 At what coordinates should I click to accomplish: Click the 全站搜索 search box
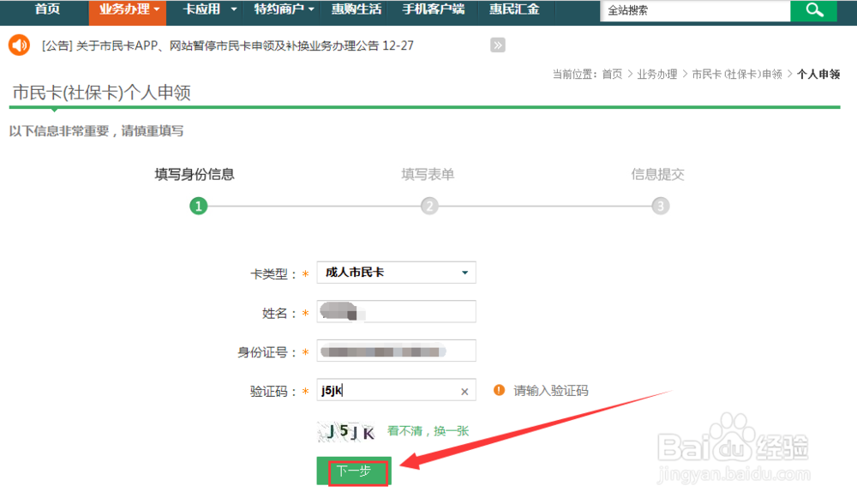click(695, 11)
